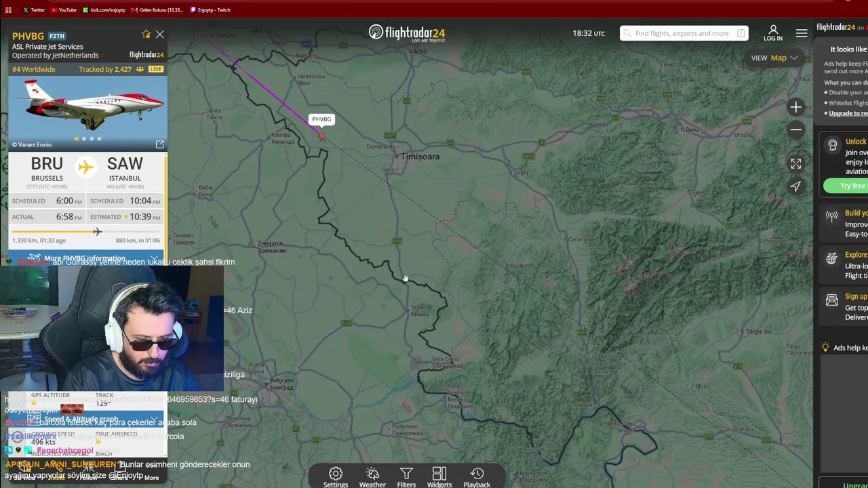Viewport: 868px width, 488px height.
Task: Click the award ribbon Unlock icon
Action: coord(832,145)
